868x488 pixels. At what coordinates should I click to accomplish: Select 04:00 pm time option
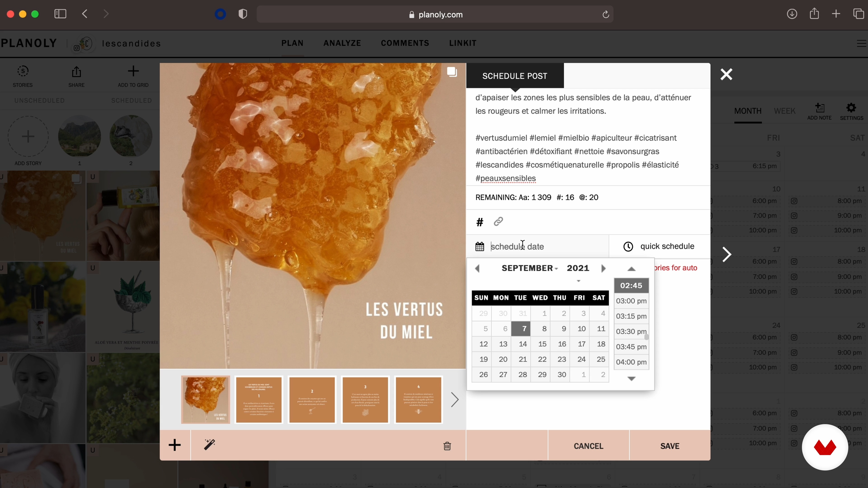(632, 362)
